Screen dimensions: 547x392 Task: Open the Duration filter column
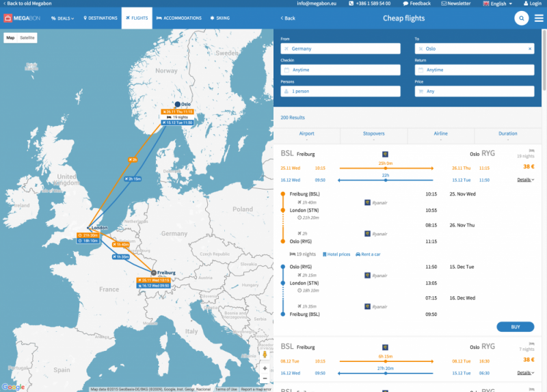tap(507, 135)
